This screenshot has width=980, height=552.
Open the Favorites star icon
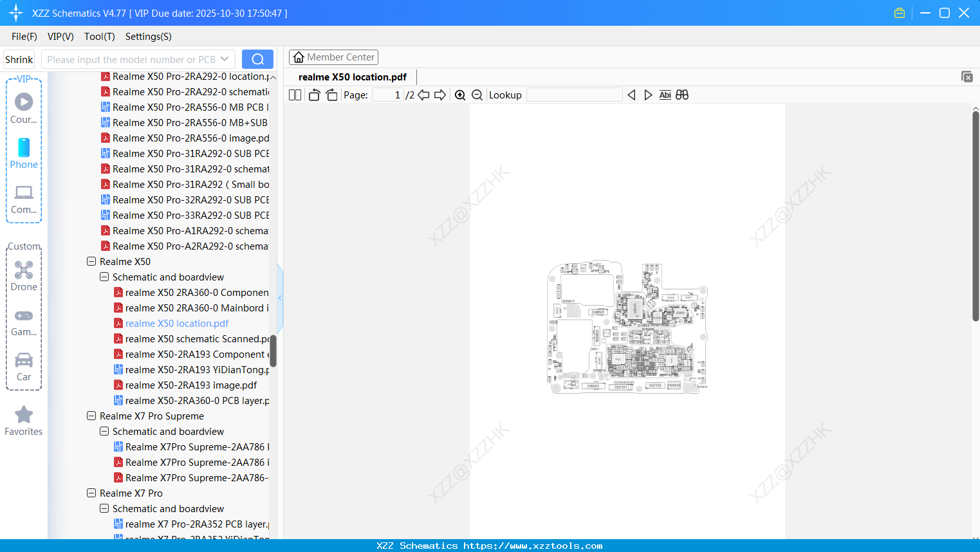pyautogui.click(x=24, y=421)
